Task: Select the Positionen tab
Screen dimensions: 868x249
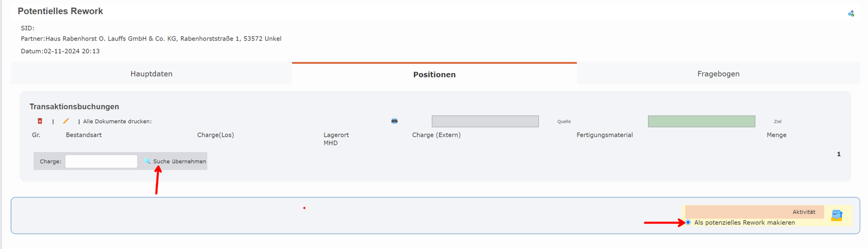Action: [x=434, y=75]
